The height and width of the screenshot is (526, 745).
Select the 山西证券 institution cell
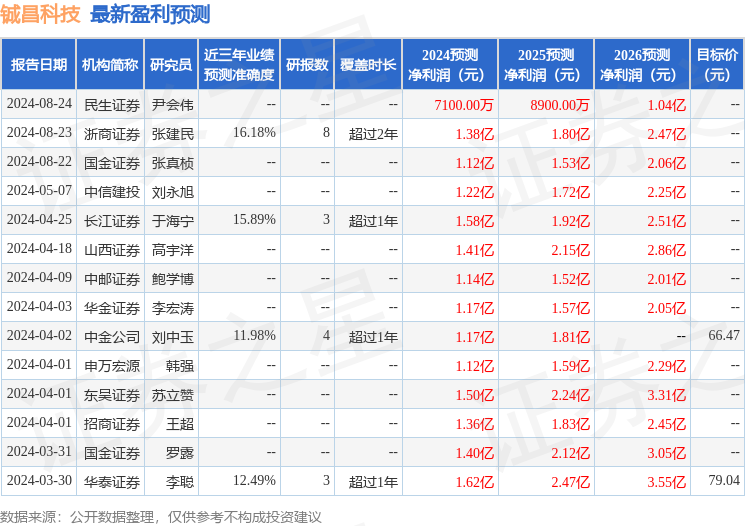tap(112, 249)
